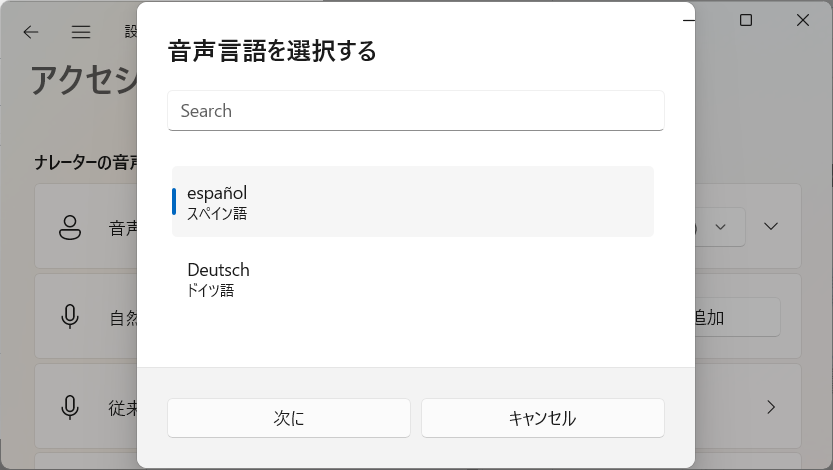Viewport: 833px width, 470px height.
Task: Click the 追加 button behind dialog
Action: (x=737, y=317)
